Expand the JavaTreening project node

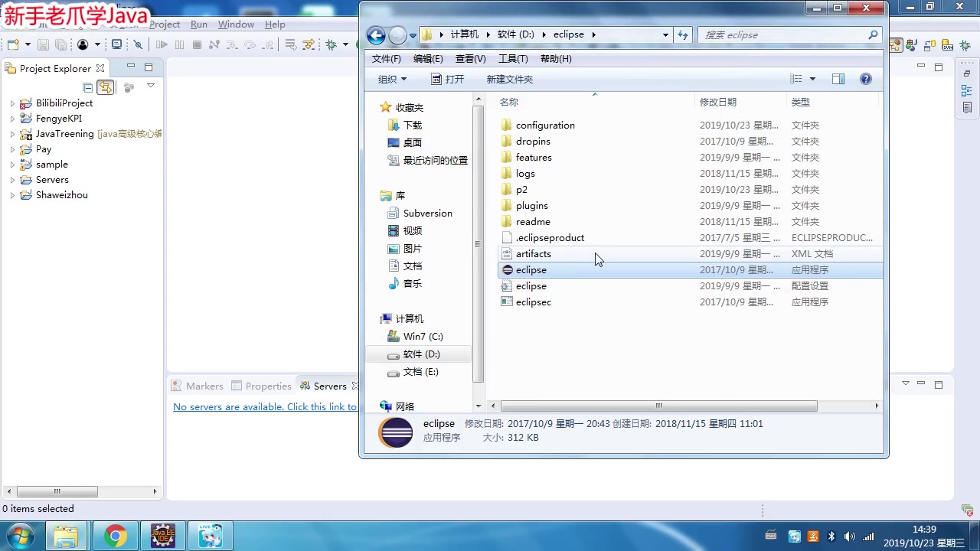(x=12, y=134)
